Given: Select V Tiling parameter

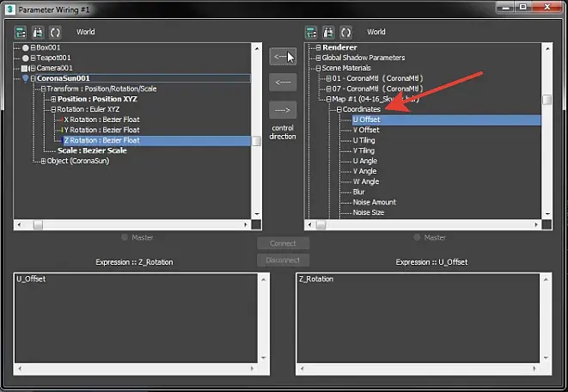Looking at the screenshot, I should click(364, 150).
